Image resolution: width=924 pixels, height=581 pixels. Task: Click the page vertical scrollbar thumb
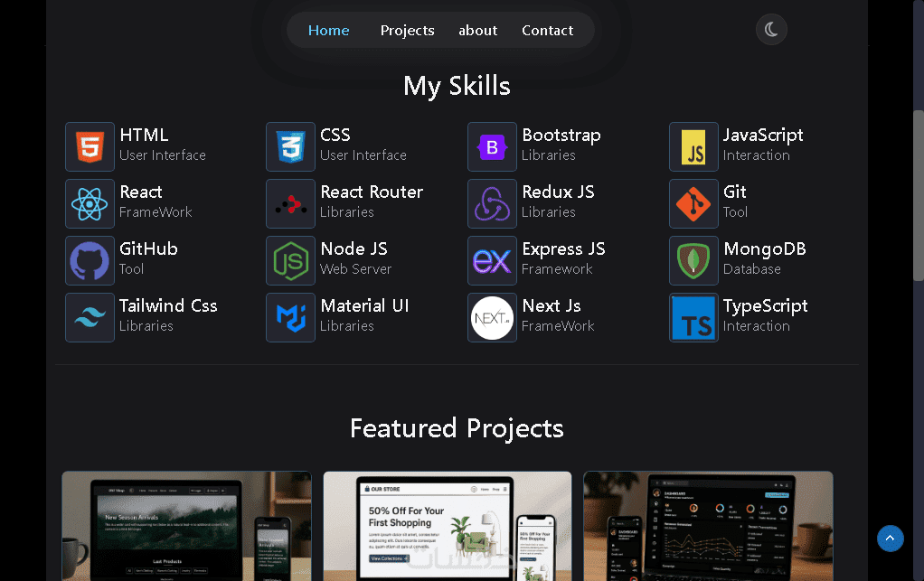coord(918,195)
